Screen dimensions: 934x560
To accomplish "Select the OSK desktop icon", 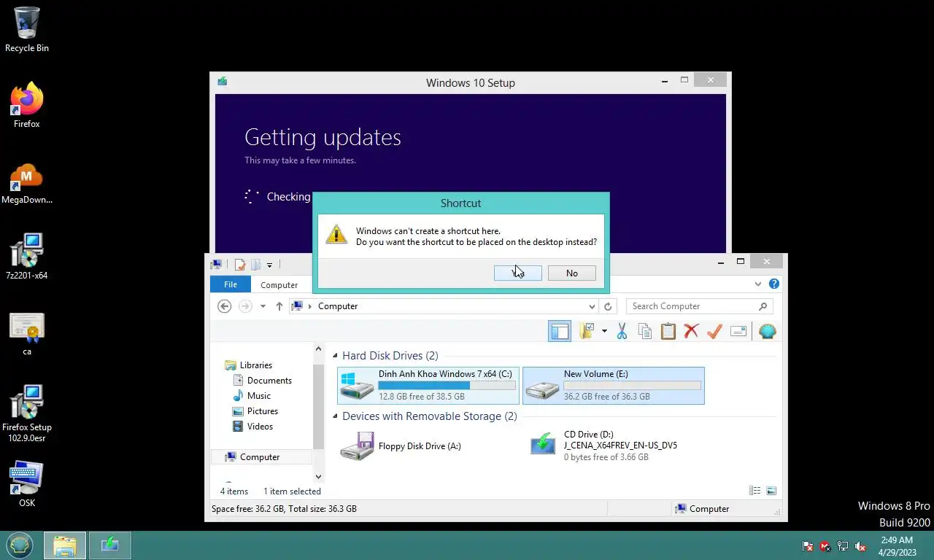I will (x=27, y=484).
